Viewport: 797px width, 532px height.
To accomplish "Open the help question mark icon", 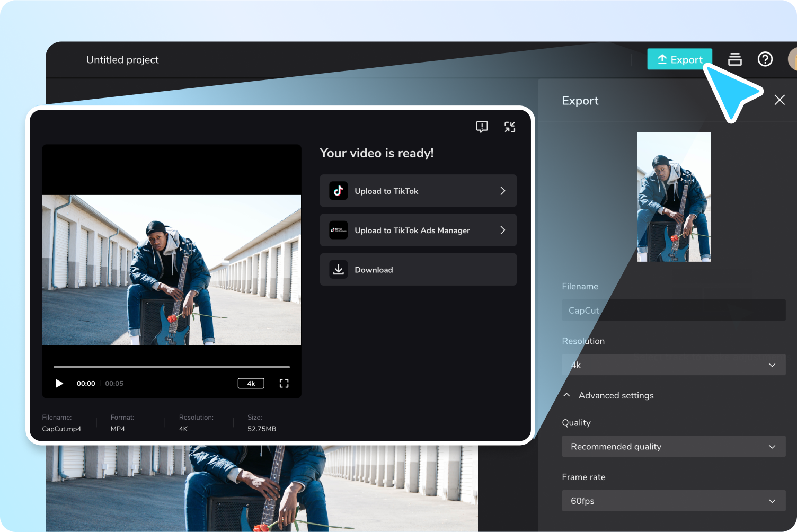I will (x=765, y=59).
